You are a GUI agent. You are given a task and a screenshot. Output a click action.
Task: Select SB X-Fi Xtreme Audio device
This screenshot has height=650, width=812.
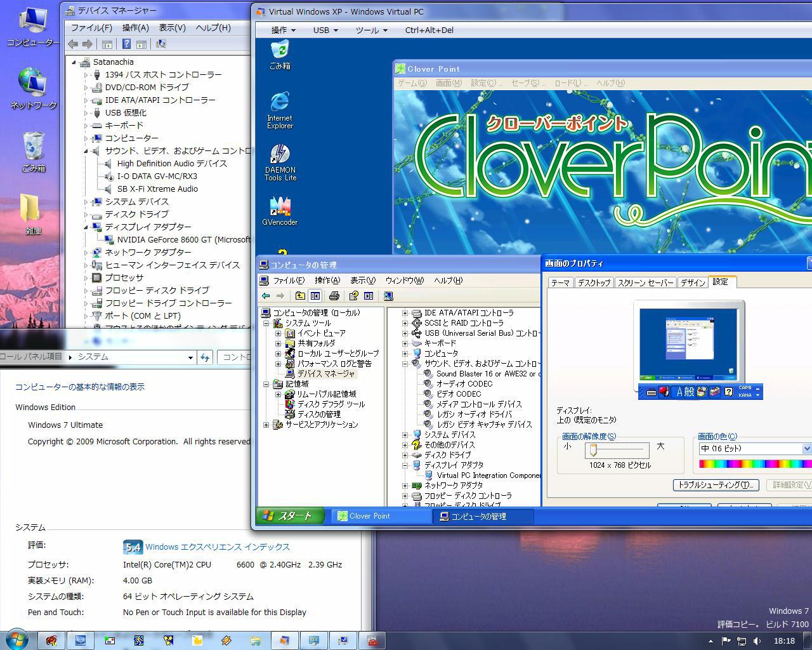click(157, 189)
